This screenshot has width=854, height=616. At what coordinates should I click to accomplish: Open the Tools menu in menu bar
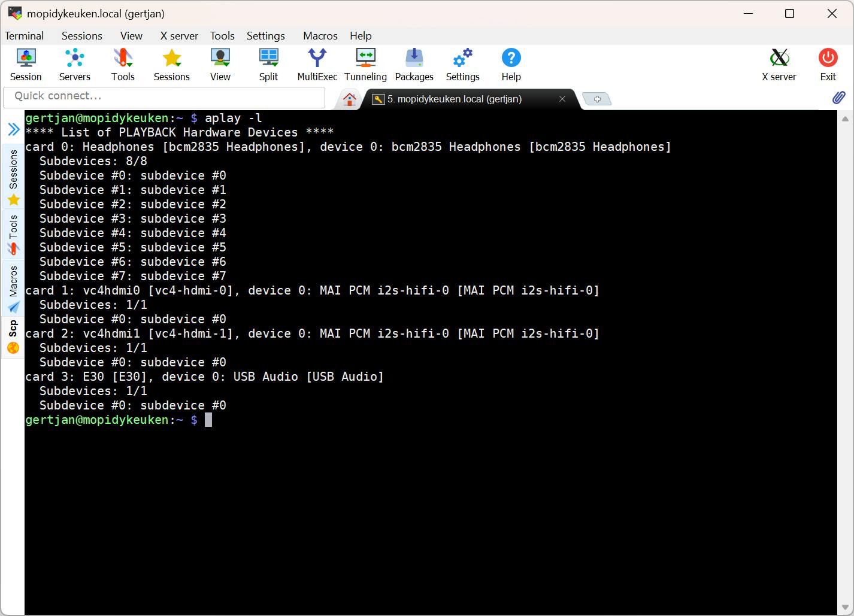[222, 36]
